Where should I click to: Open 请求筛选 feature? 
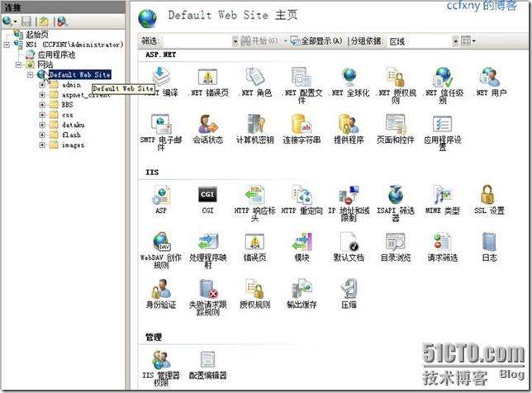click(x=443, y=247)
